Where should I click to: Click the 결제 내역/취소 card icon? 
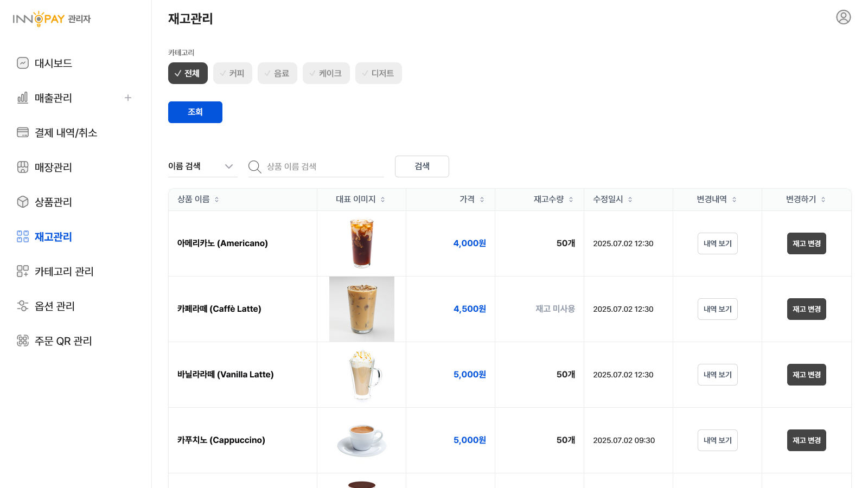(x=23, y=133)
